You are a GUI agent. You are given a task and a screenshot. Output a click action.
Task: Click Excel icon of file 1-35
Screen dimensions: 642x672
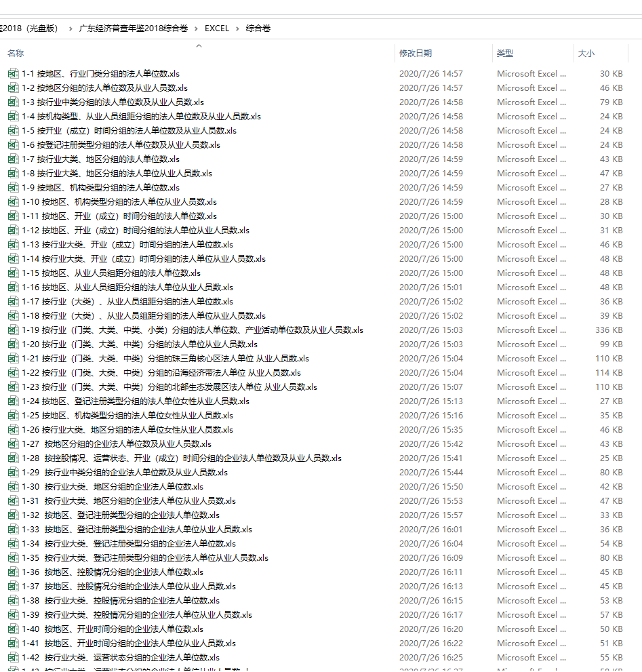[14, 558]
